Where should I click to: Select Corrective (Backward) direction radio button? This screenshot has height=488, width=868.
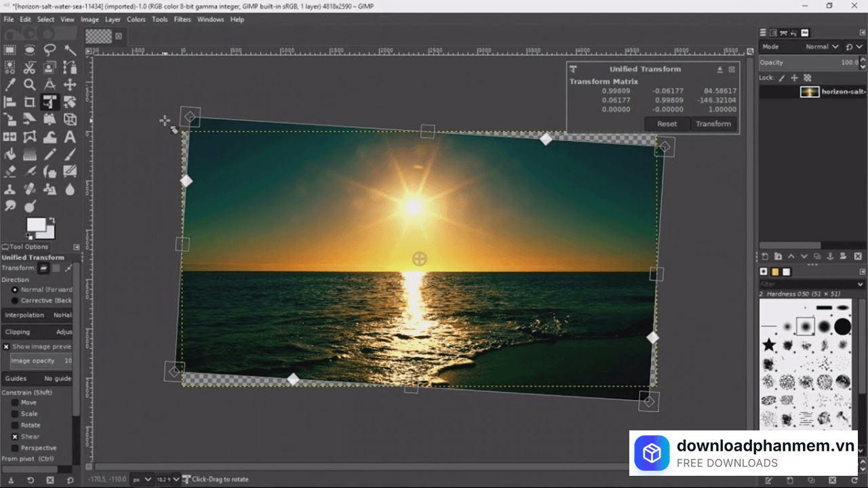coord(15,300)
